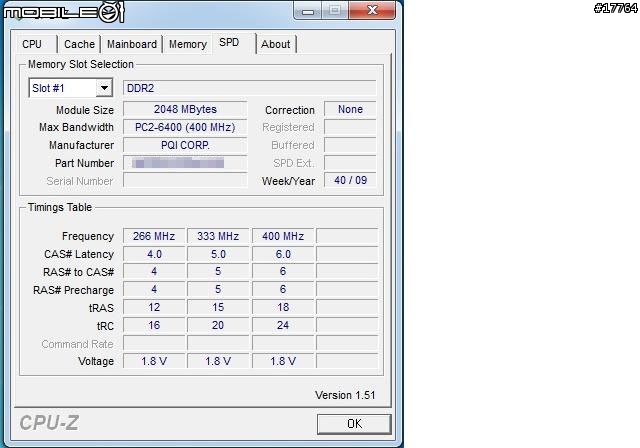This screenshot has height=448, width=640.
Task: Expand the Slot #1 dropdown arrow
Action: point(104,88)
